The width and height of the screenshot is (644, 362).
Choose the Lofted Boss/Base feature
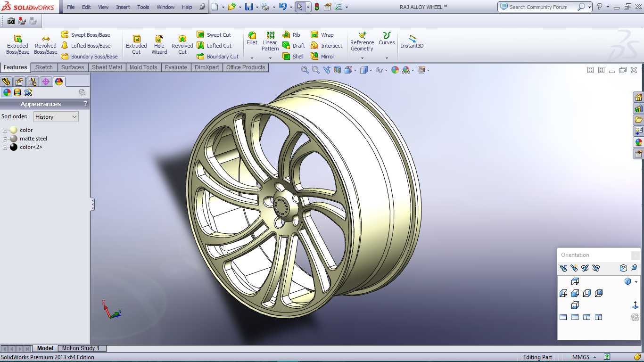pos(86,46)
